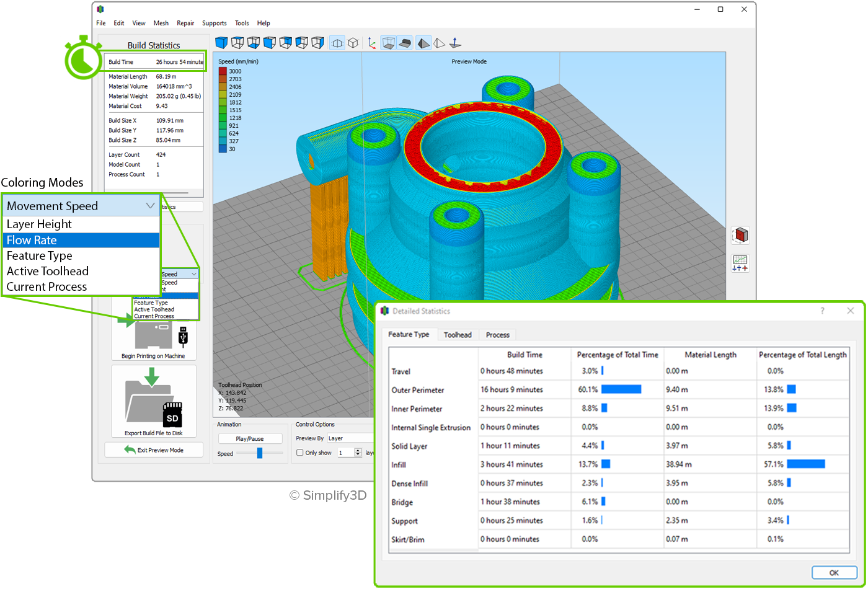Click the Detailed Statistics dialog app icon
Viewport: 868px width, 589px height.
pyautogui.click(x=384, y=311)
